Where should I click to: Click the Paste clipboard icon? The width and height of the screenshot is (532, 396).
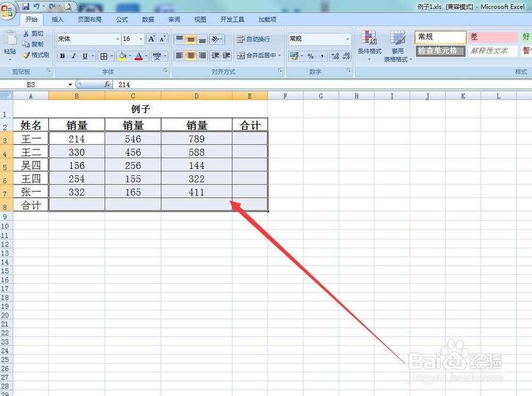click(10, 38)
